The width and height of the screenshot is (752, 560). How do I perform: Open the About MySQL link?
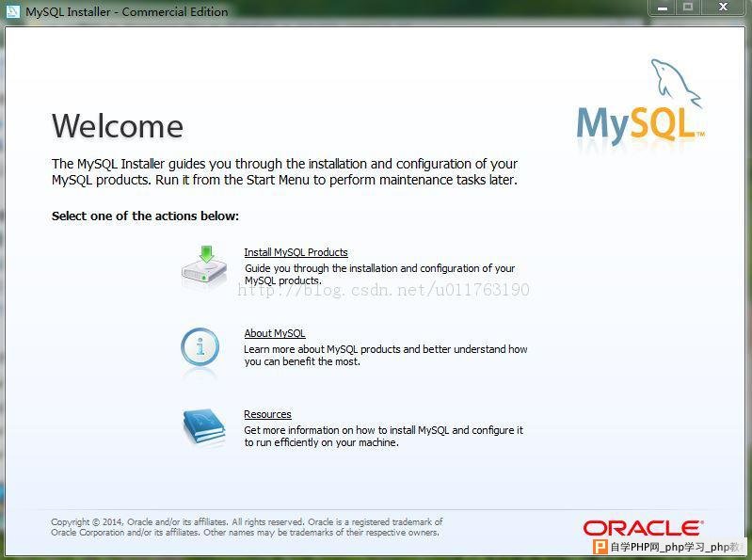tap(275, 333)
